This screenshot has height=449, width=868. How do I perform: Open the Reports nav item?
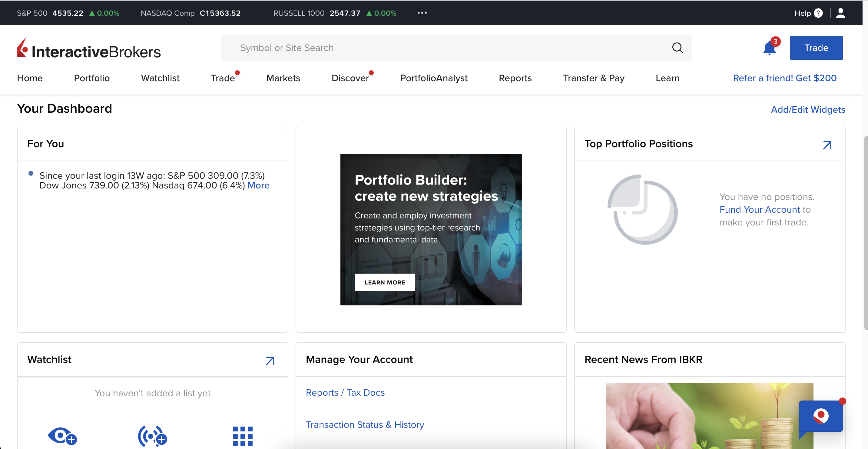tap(515, 78)
